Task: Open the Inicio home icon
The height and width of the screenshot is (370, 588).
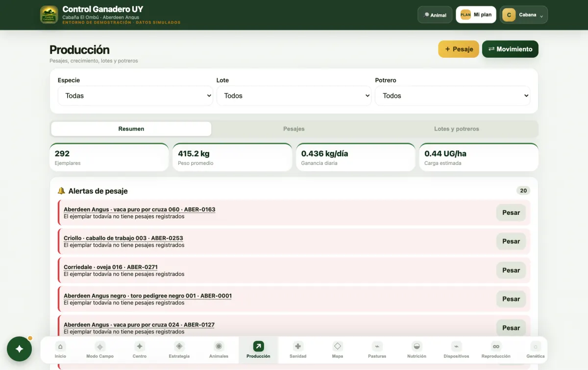Action: (x=60, y=346)
